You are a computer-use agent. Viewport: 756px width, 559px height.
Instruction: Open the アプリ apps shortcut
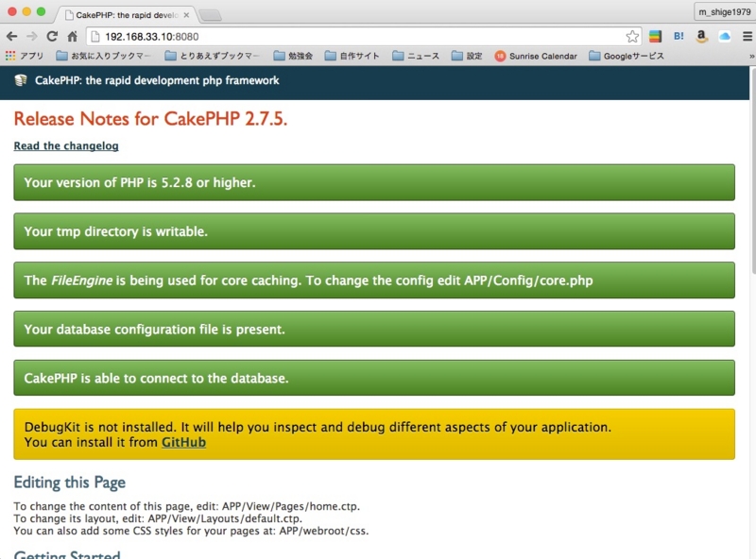[25, 56]
